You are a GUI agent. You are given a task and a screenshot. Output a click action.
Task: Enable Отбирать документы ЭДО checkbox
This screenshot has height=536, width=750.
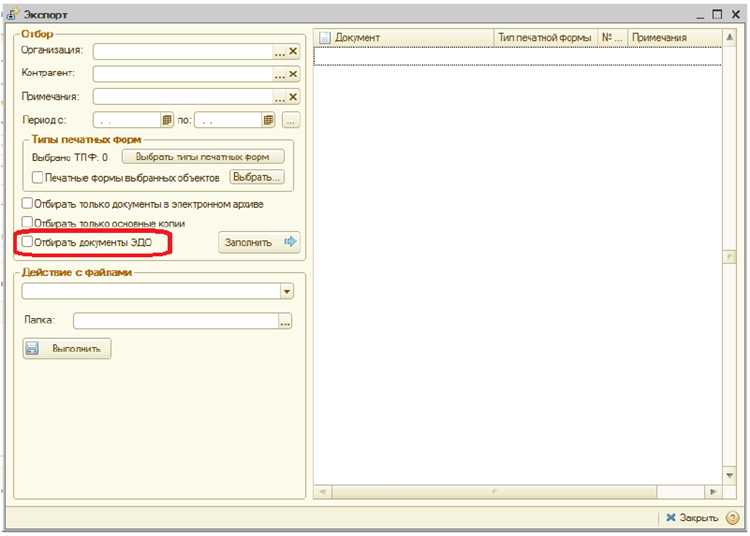(27, 242)
